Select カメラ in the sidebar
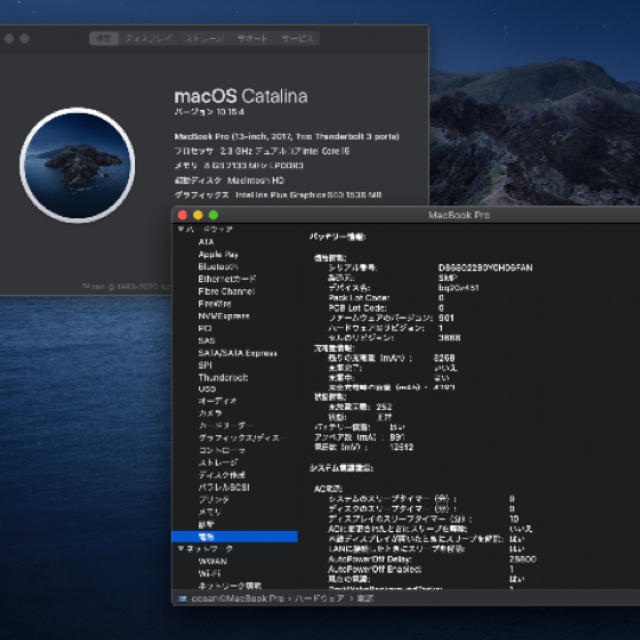Viewport: 640px width, 640px height. pos(210,413)
